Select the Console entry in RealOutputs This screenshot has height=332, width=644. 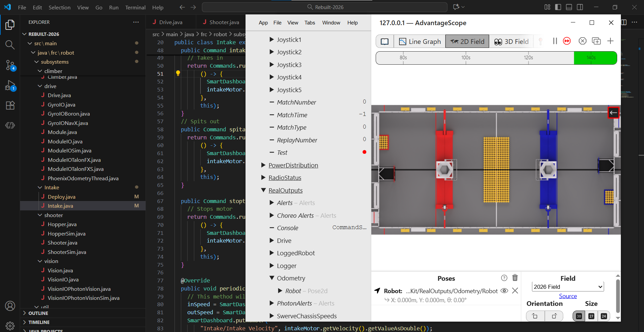[287, 228]
